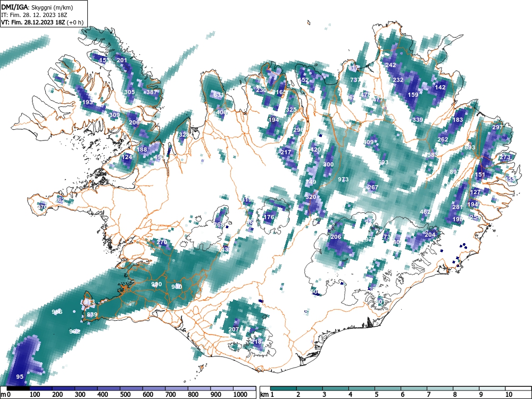The image size is (532, 399).
Task: Click the DMI/IGA Skyggni (m/km) title
Action: 37,7
